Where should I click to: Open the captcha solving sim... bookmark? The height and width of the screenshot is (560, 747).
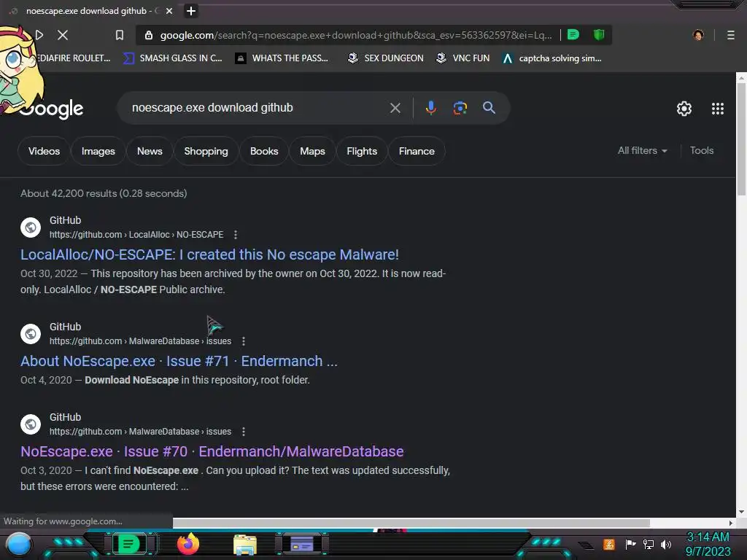pyautogui.click(x=552, y=58)
